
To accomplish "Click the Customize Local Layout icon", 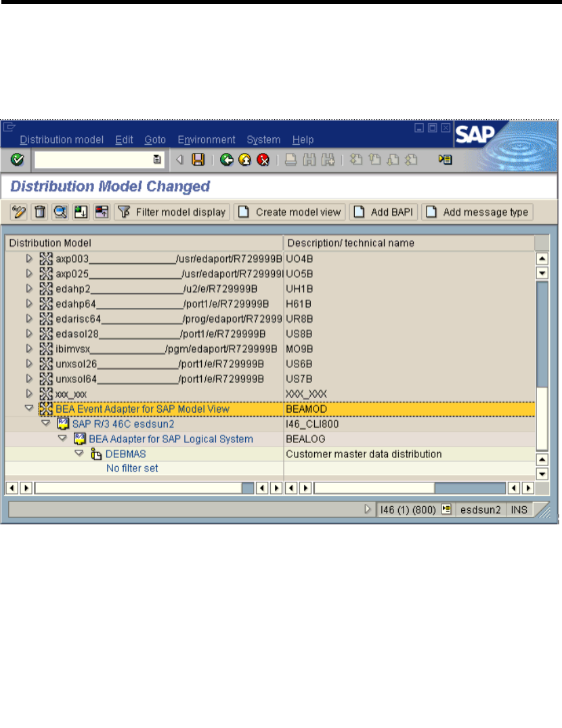I will 445,160.
